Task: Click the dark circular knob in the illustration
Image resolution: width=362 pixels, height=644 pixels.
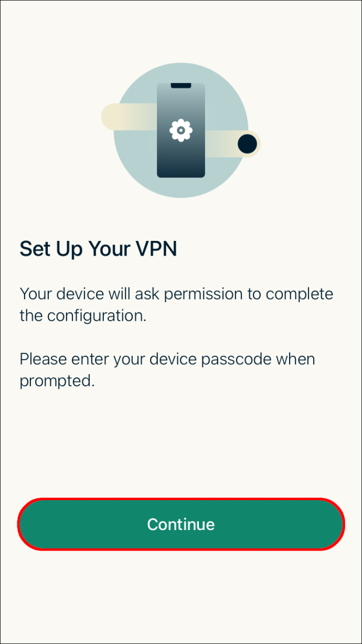Action: pos(247,144)
